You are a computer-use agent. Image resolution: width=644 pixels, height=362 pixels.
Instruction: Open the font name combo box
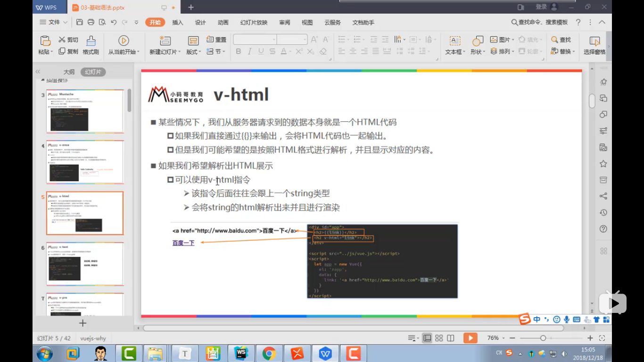point(255,40)
